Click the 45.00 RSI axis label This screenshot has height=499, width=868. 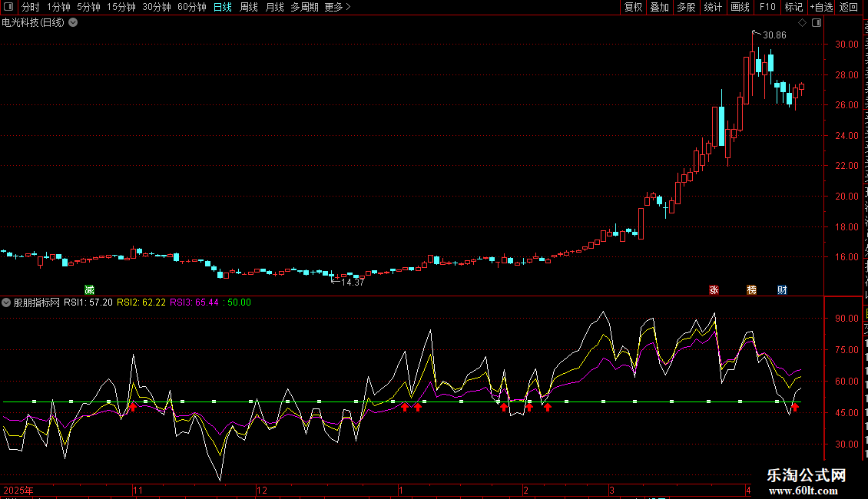coord(847,413)
